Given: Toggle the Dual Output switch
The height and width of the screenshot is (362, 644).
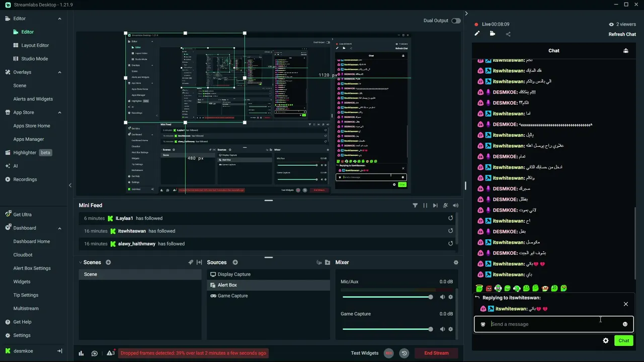Looking at the screenshot, I should (x=456, y=21).
